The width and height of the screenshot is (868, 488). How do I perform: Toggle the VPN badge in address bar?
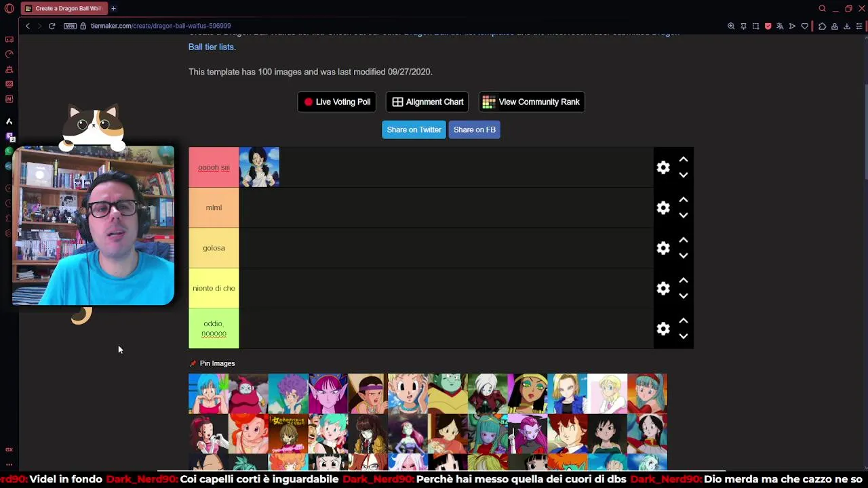pyautogui.click(x=70, y=26)
